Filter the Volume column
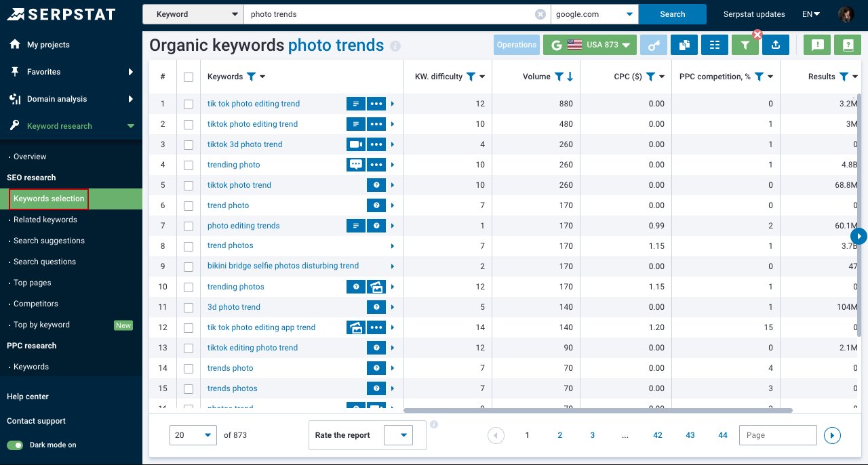 tap(559, 77)
